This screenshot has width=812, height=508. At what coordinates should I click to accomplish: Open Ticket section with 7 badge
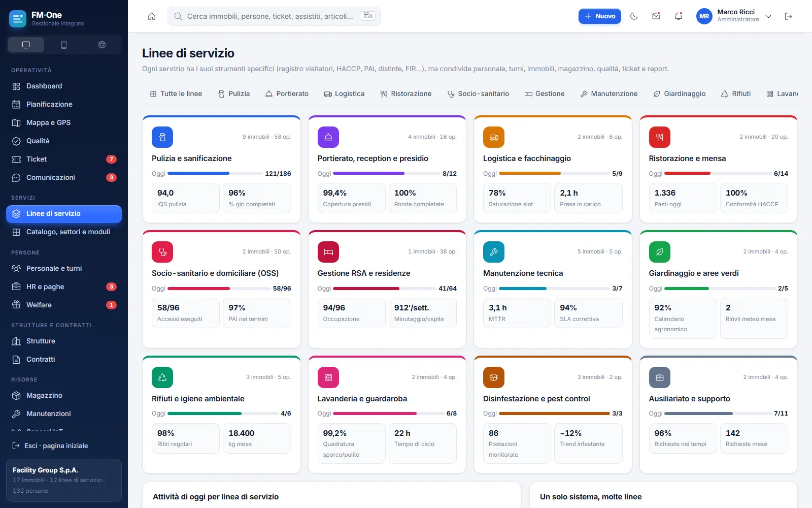64,159
